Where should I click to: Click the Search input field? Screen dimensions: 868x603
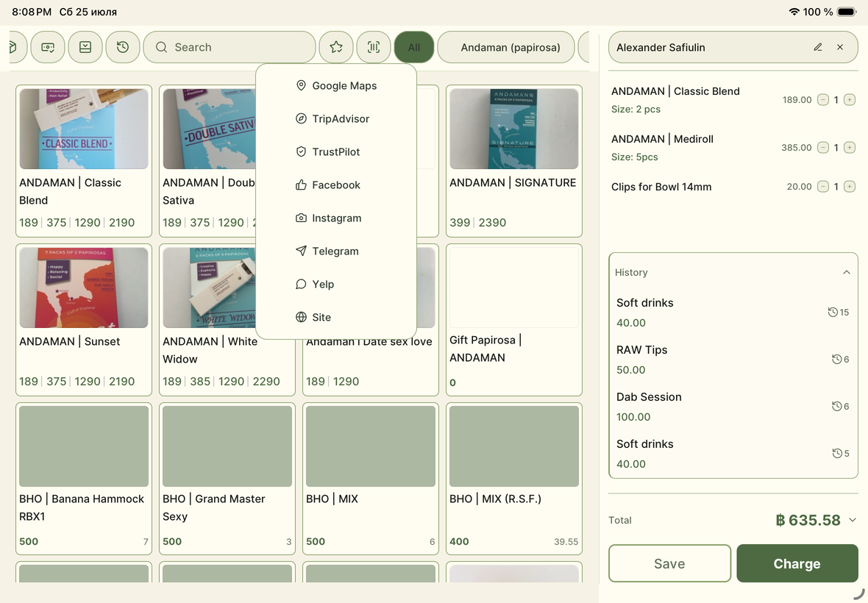pos(230,48)
